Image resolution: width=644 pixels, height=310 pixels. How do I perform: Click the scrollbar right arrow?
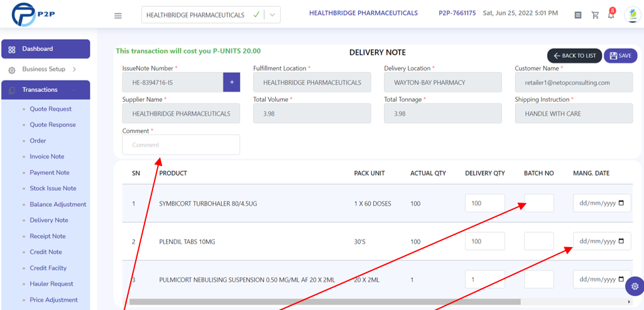[630, 302]
